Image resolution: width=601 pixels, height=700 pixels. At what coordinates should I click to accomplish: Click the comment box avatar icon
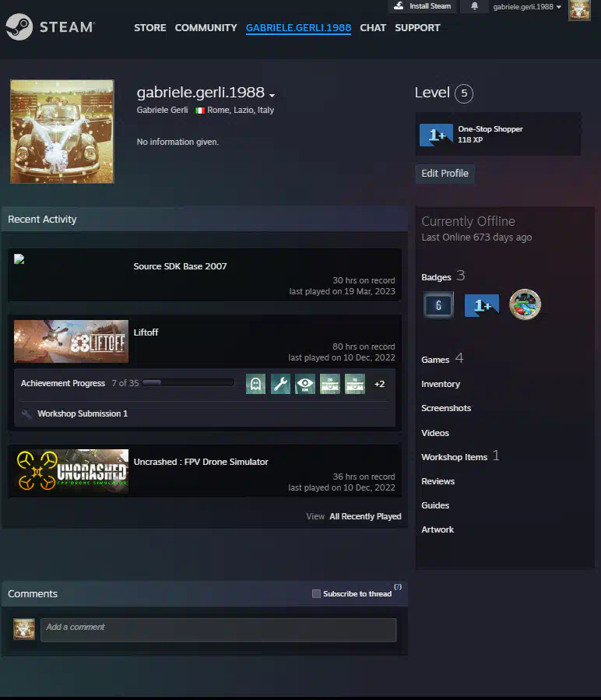(24, 629)
